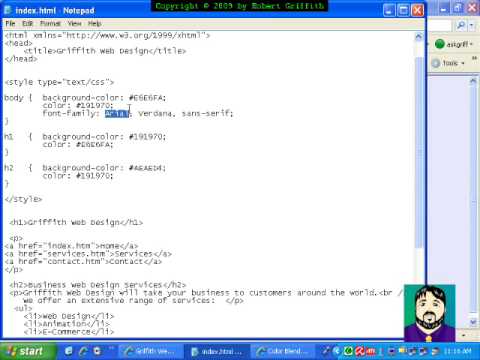Click the closing </style> tag line
The width and height of the screenshot is (480, 360).
pyautogui.click(x=23, y=199)
